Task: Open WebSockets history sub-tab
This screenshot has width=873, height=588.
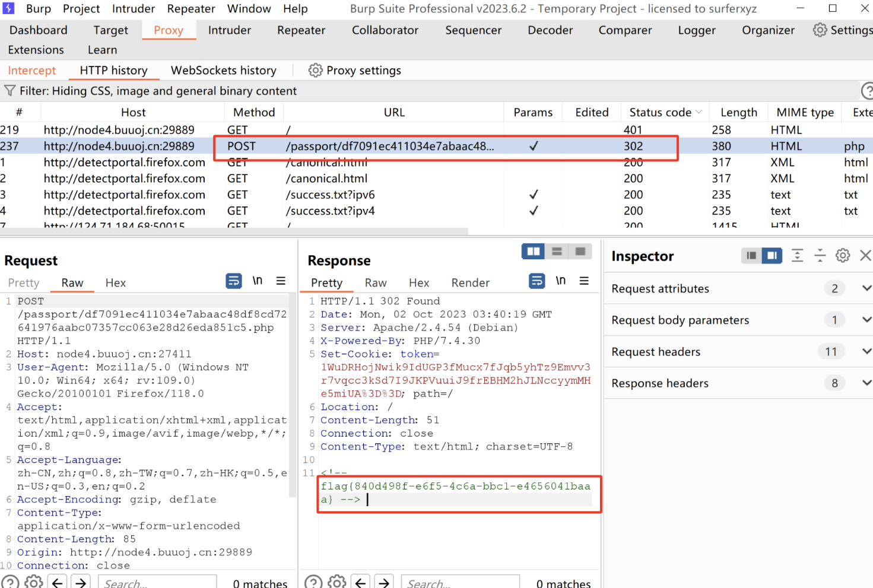Action: [x=224, y=70]
